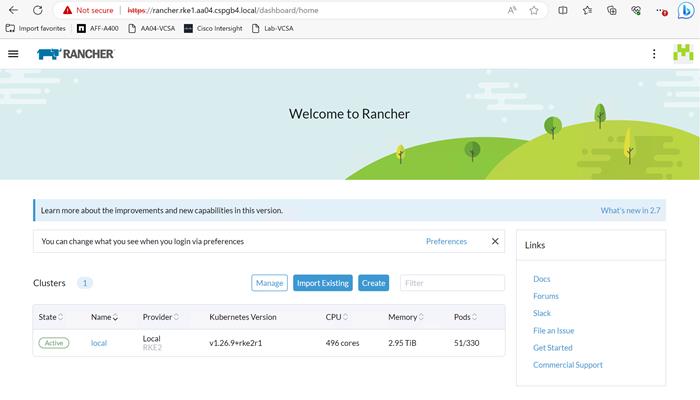Open the local cluster link
This screenshot has height=400, width=700.
click(99, 343)
